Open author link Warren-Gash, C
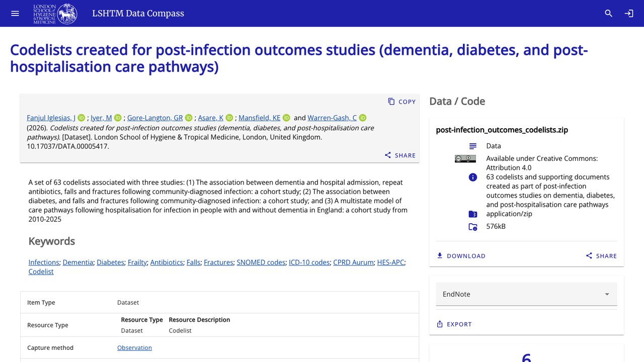 coord(332,118)
